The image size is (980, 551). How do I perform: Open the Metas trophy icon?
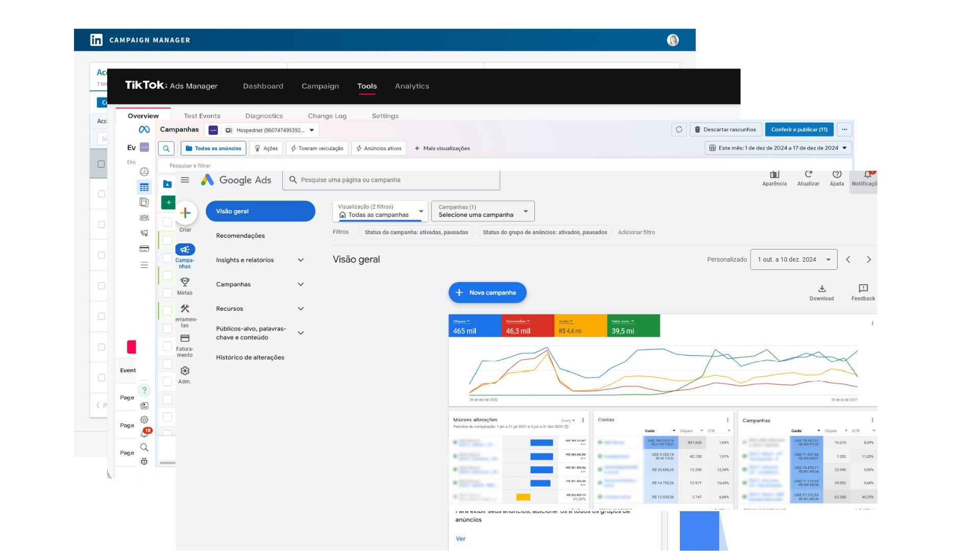[x=185, y=282]
